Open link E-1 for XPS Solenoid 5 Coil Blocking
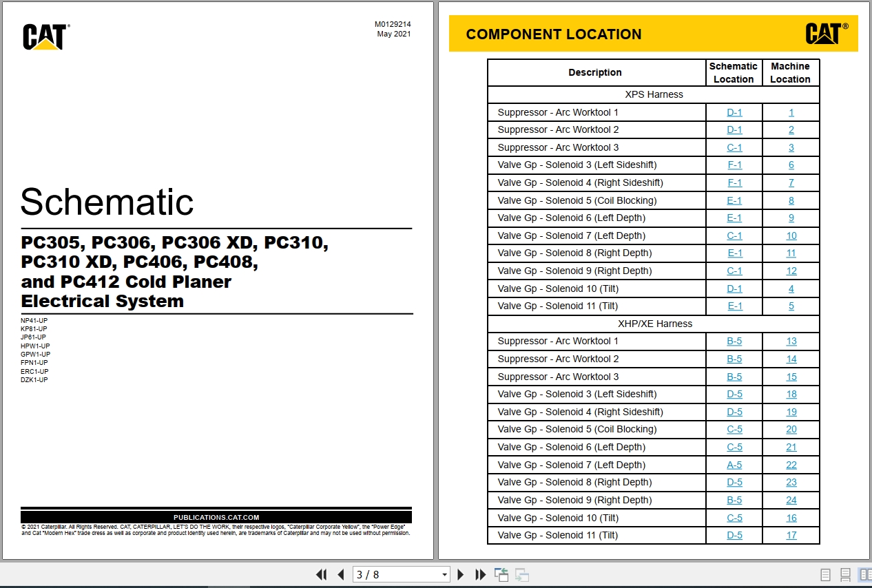This screenshot has width=872, height=588. (734, 200)
